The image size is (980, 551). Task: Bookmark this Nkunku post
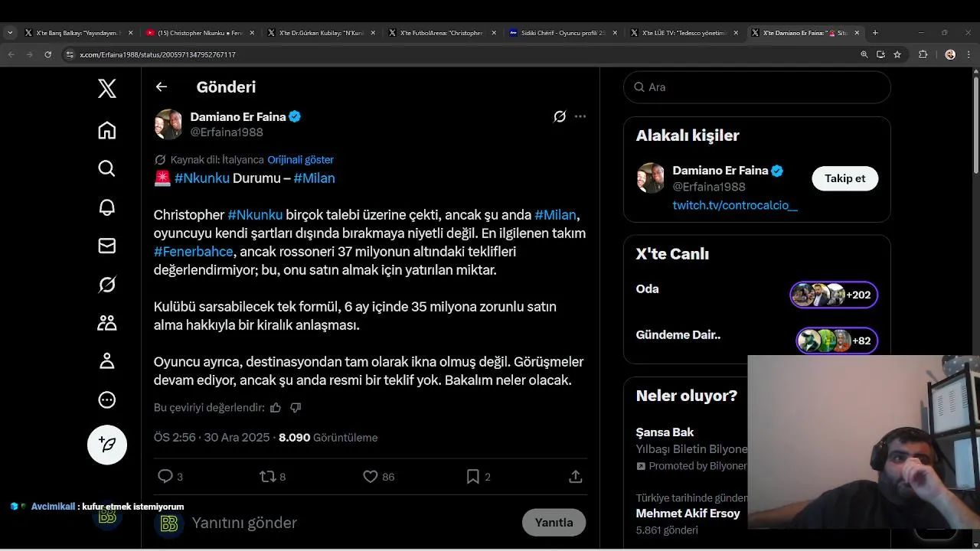473,477
